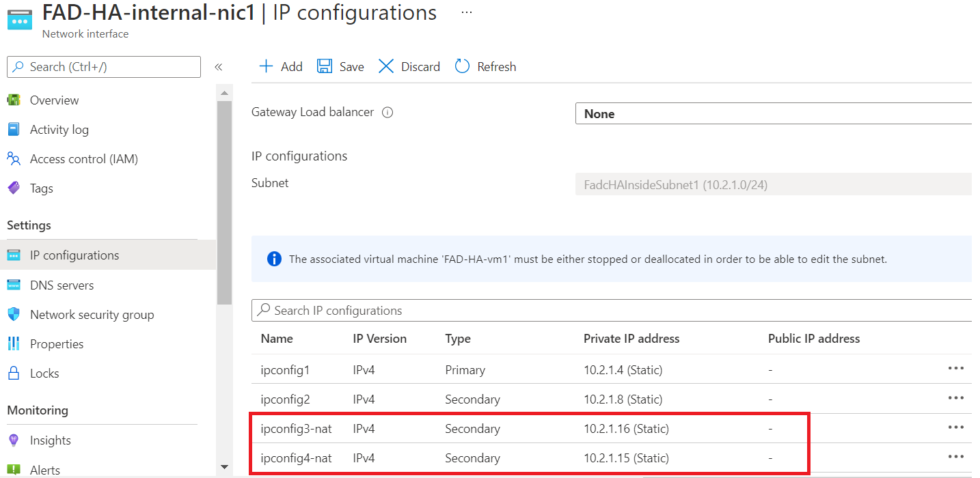Viewport: 980px width, 478px height.
Task: Go to Access control (IAM)
Action: click(x=83, y=159)
